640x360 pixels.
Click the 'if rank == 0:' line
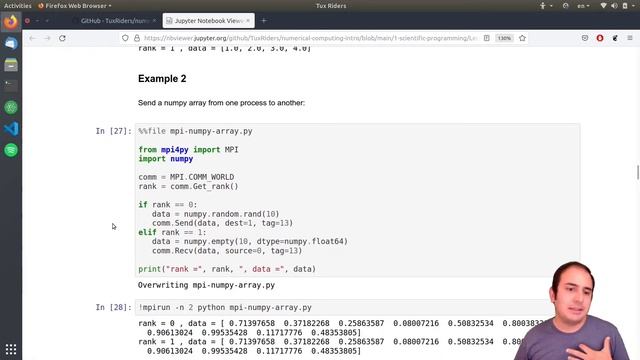168,205
